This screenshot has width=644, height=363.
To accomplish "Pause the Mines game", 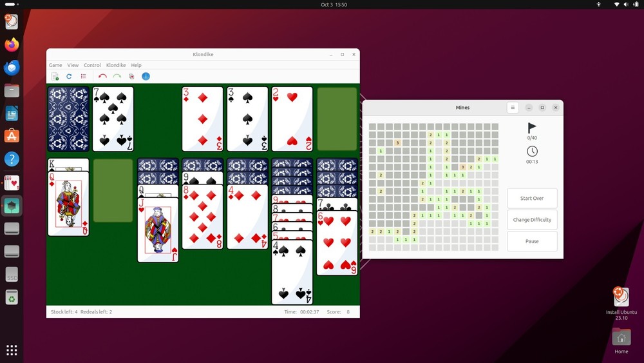I will pyautogui.click(x=532, y=241).
